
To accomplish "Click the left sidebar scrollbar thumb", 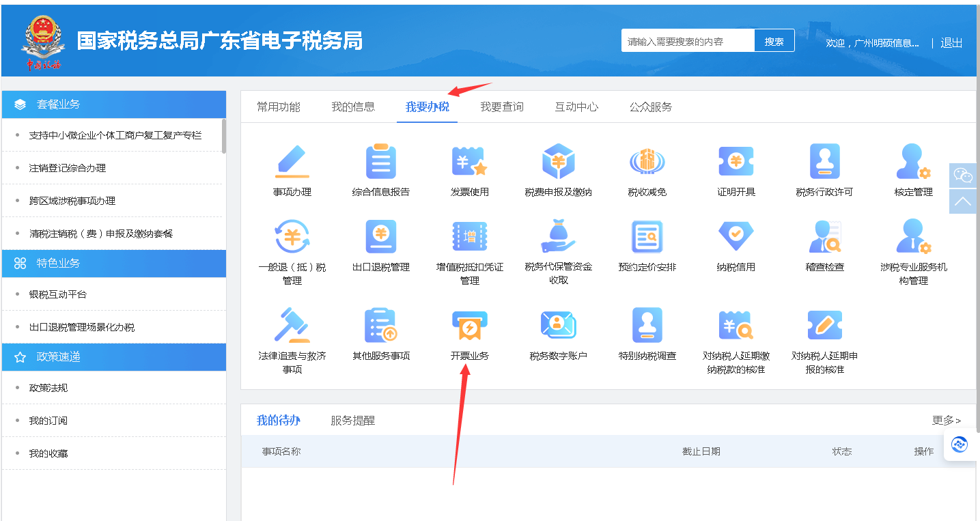I will 224,136.
